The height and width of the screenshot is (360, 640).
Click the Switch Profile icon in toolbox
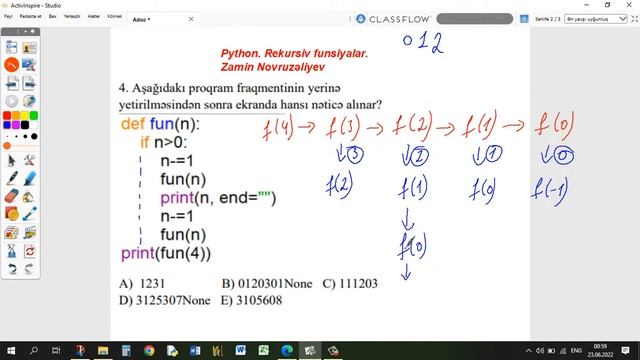click(29, 48)
